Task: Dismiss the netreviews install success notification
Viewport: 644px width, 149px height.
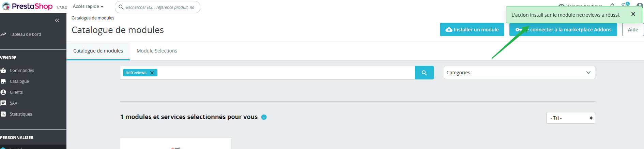Action: [633, 14]
